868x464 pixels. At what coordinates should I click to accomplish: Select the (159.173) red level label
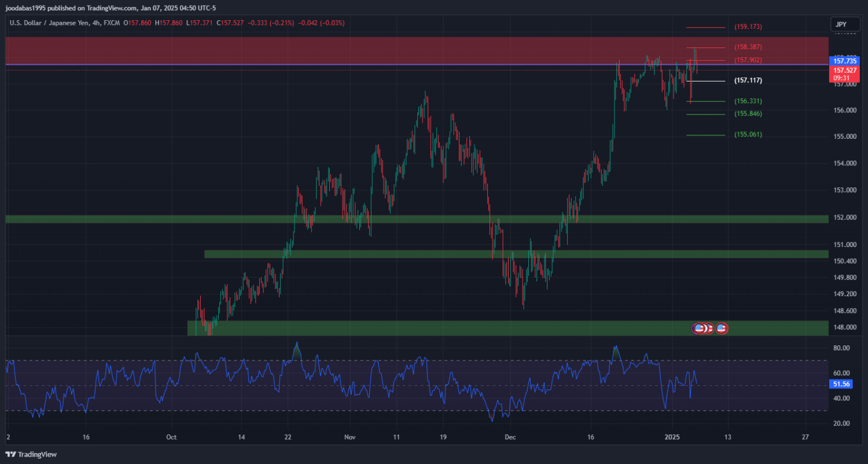(748, 27)
